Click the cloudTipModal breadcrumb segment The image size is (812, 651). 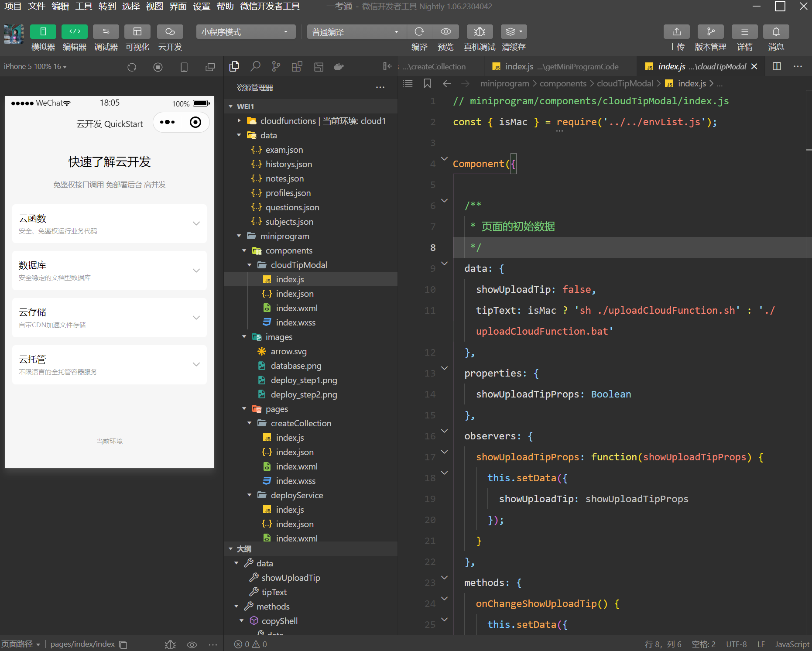[x=624, y=83]
